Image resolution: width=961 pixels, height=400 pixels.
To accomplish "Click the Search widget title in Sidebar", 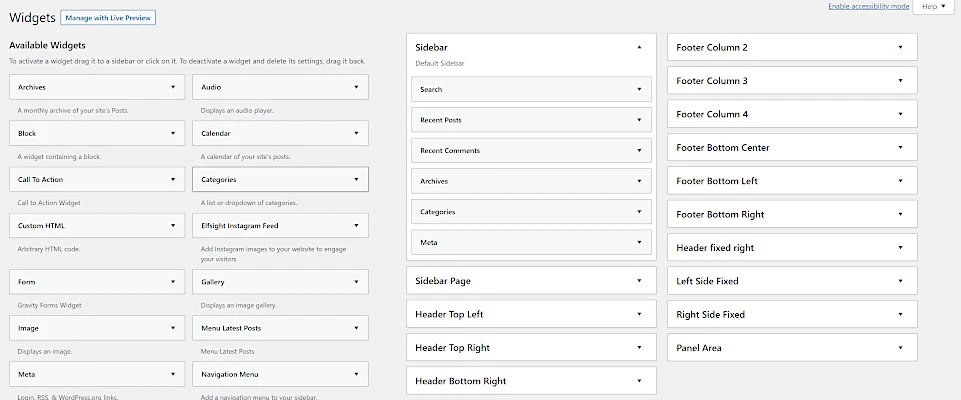I will (431, 89).
